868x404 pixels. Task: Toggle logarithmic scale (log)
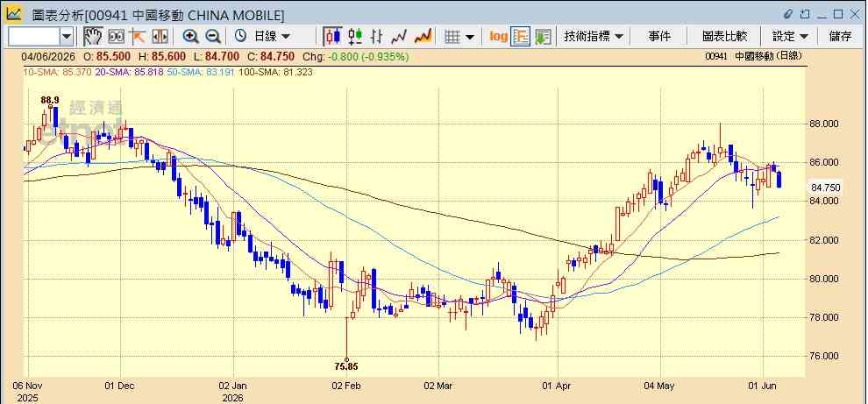click(x=498, y=37)
